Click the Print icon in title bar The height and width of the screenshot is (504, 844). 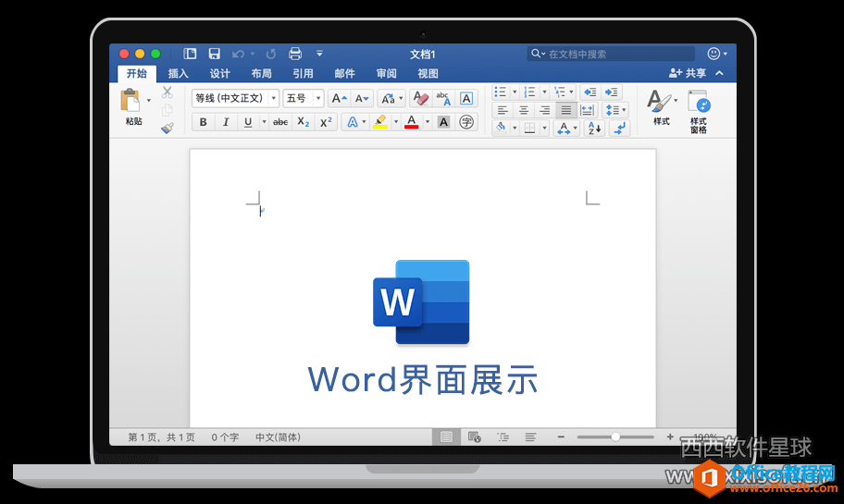coord(295,54)
